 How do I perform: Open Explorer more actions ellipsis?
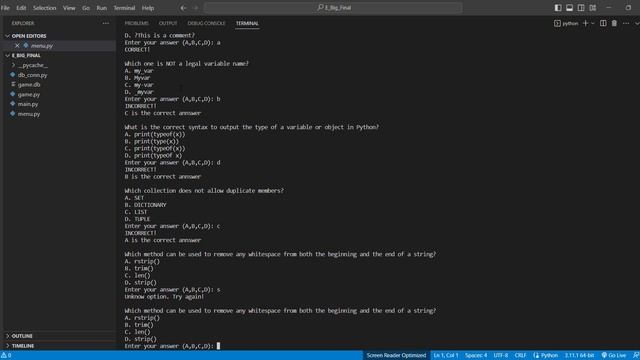pos(106,23)
